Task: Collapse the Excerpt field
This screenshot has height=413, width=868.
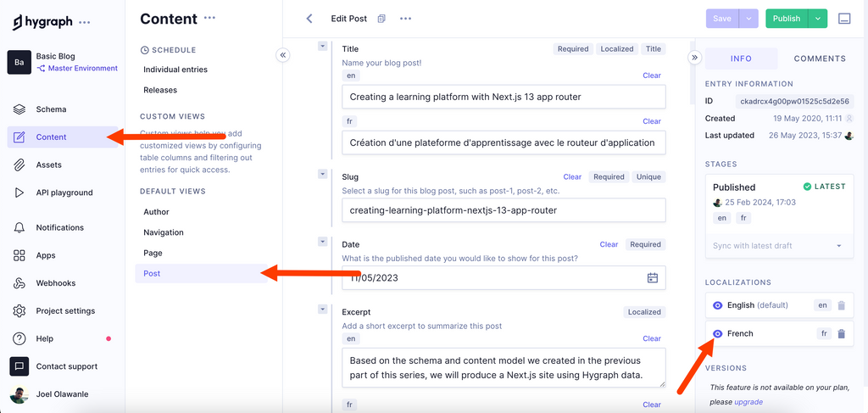Action: point(322,309)
